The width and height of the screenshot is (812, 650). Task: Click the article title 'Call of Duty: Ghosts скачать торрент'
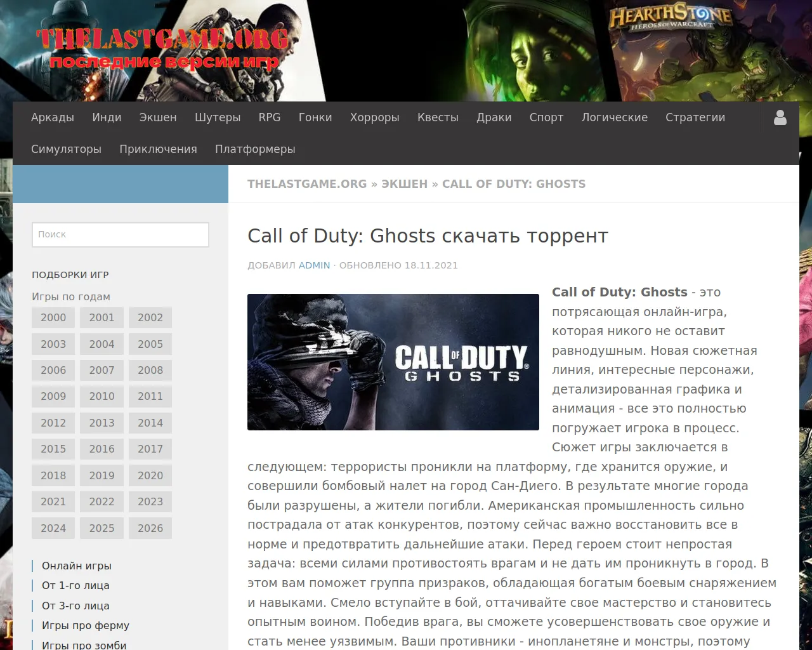click(x=428, y=236)
